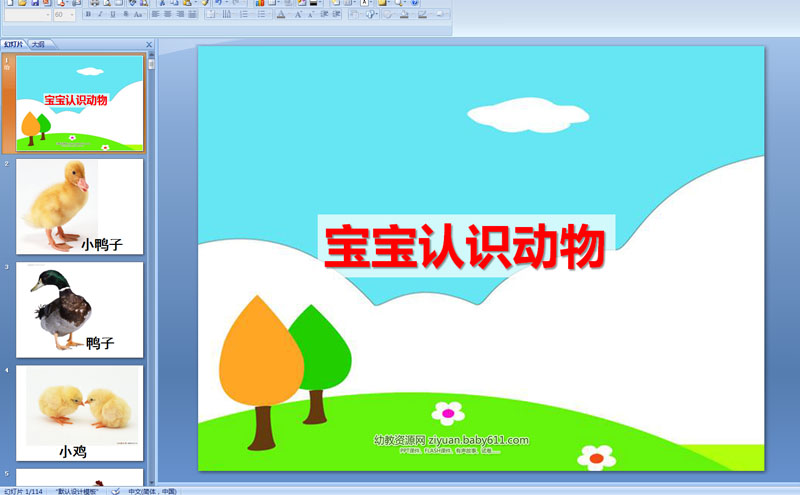Open the zoom magnifier tool

(397, 3)
